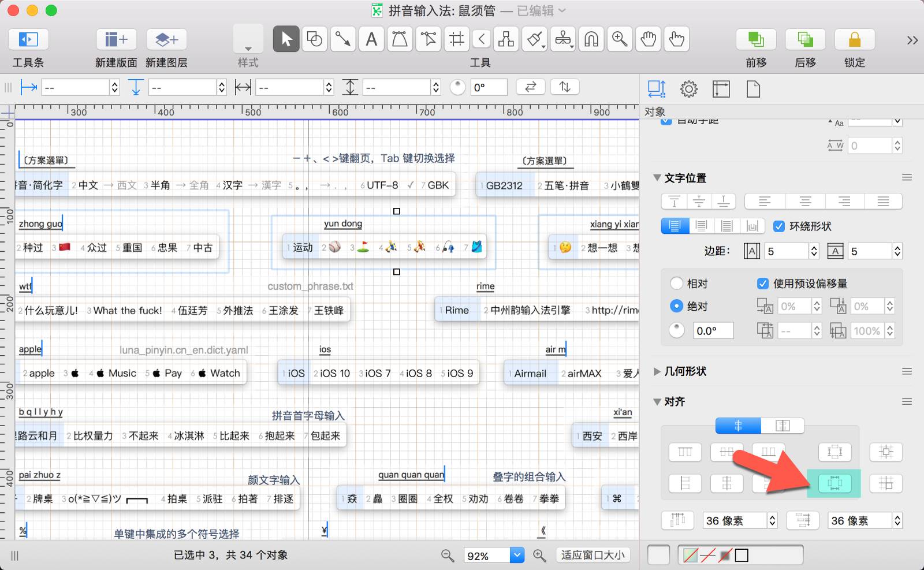The image size is (924, 570).
Task: Click New Layer toolbar icon
Action: [166, 39]
